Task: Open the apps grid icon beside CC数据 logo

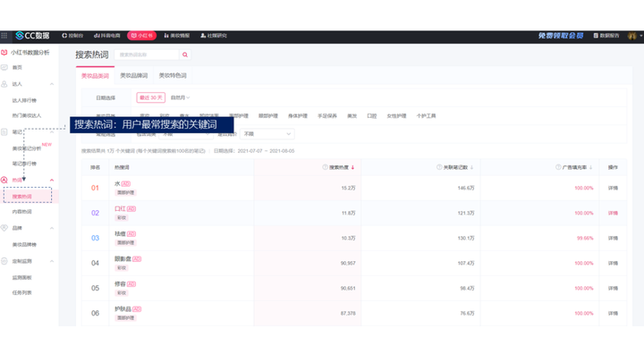Action: click(x=4, y=36)
